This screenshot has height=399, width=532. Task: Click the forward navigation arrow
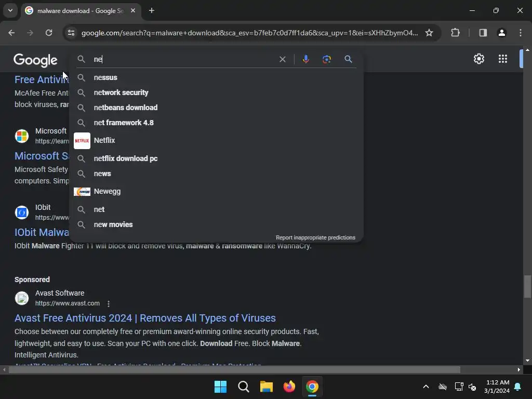pyautogui.click(x=30, y=33)
